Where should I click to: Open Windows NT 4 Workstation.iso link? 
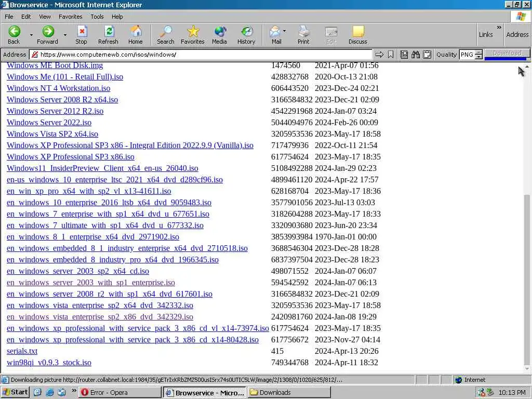pos(58,88)
